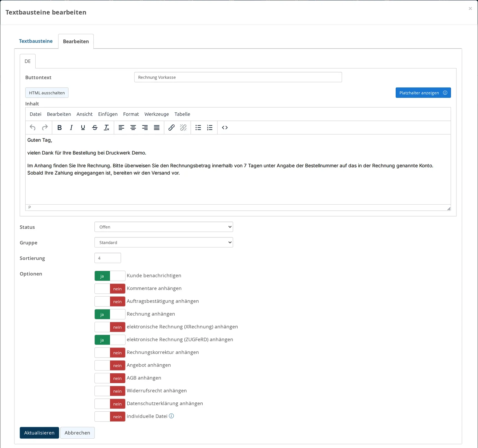Toggle italic formatting
This screenshot has height=448, width=478.
click(71, 128)
